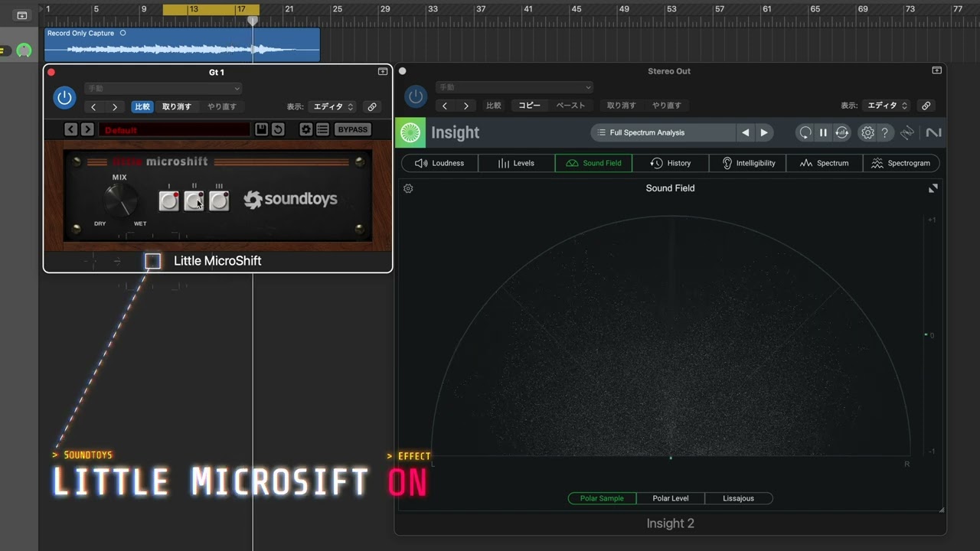Click the link icon in Stereo Out window

point(926,106)
